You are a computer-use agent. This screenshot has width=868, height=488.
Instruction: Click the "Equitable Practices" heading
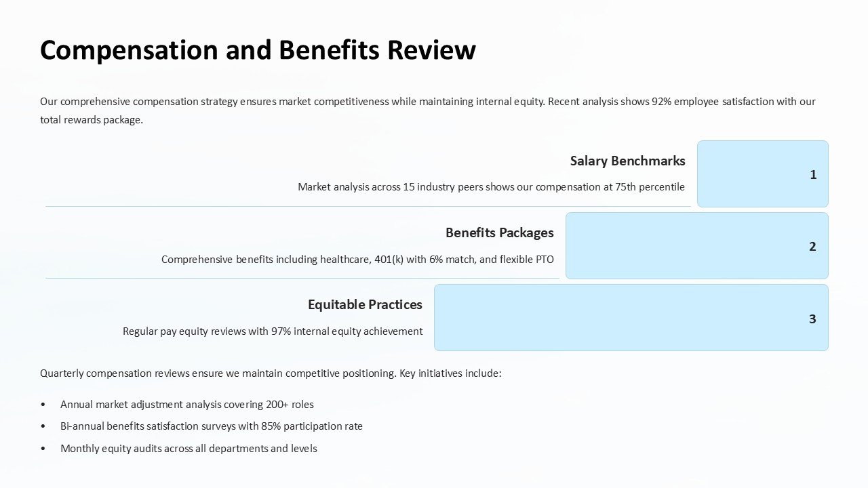(365, 305)
